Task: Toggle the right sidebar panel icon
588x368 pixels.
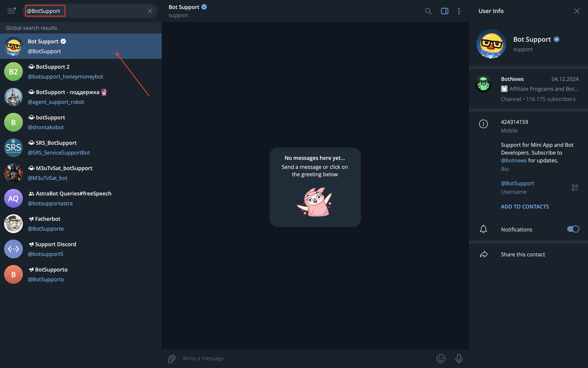Action: [444, 11]
